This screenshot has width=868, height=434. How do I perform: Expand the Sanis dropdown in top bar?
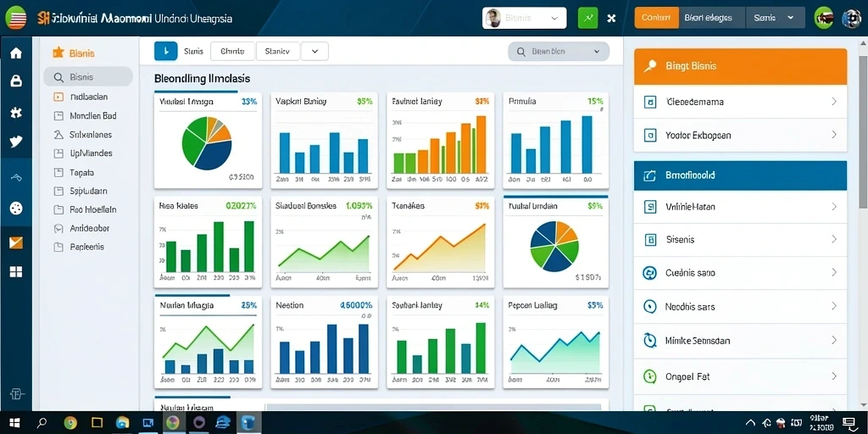(775, 18)
